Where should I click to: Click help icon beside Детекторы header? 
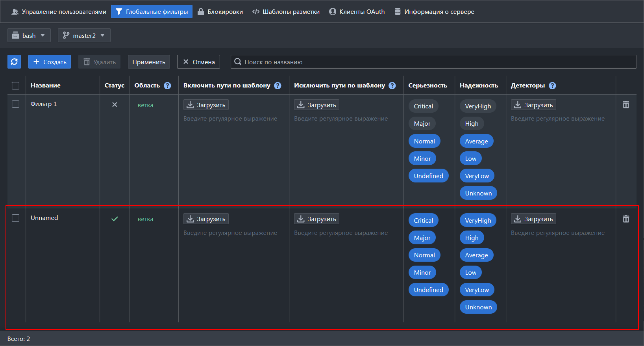(552, 86)
